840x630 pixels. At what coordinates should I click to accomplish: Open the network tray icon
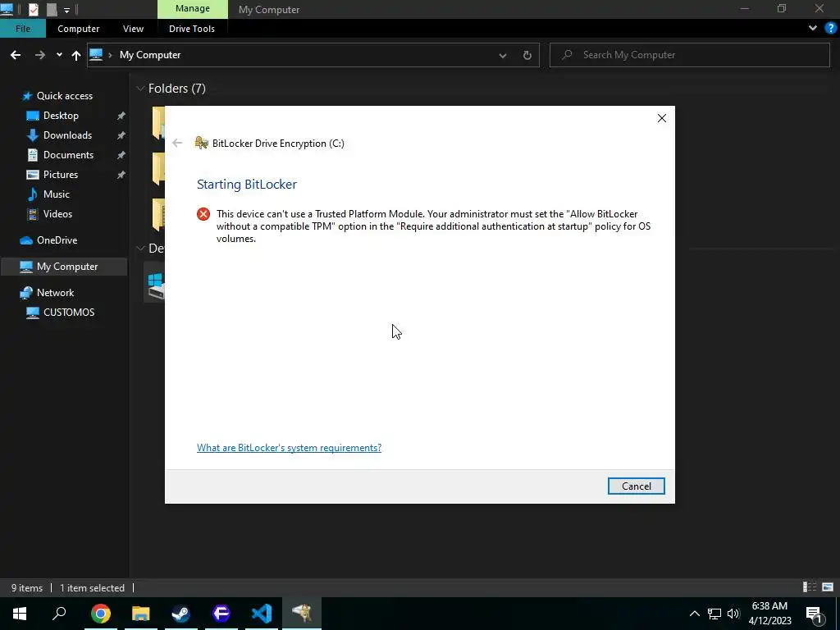coord(714,614)
